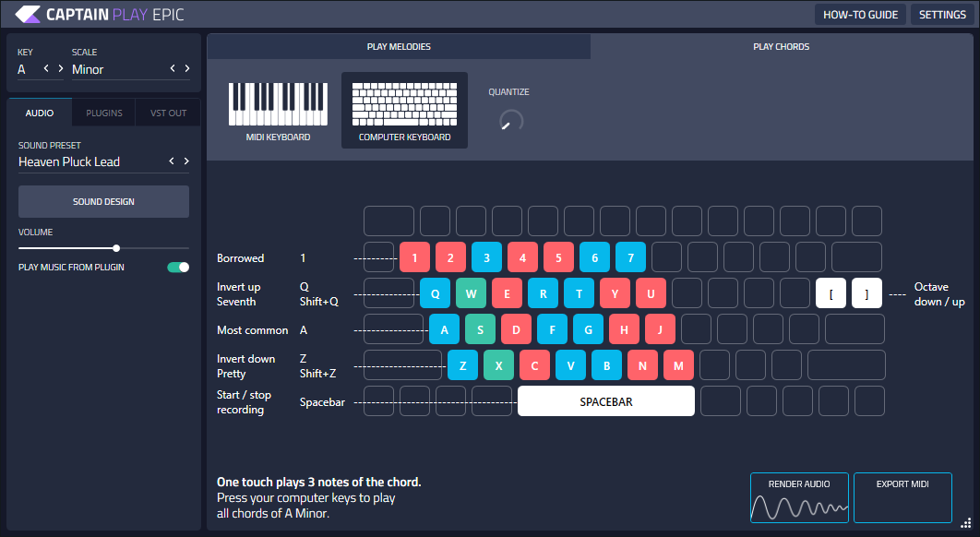Image resolution: width=980 pixels, height=537 pixels.
Task: Click the blue Z invert down key
Action: 462,365
